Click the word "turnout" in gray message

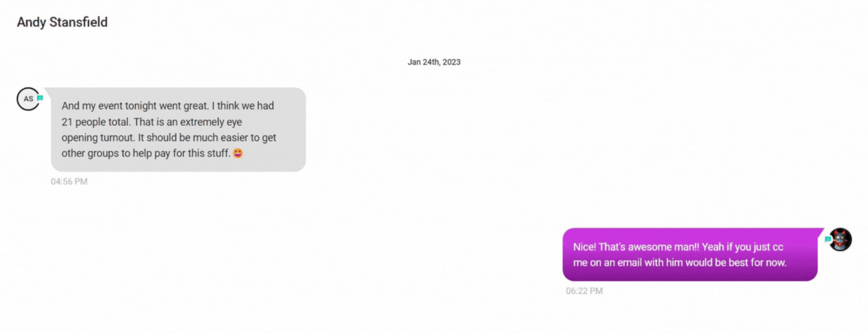pos(116,138)
